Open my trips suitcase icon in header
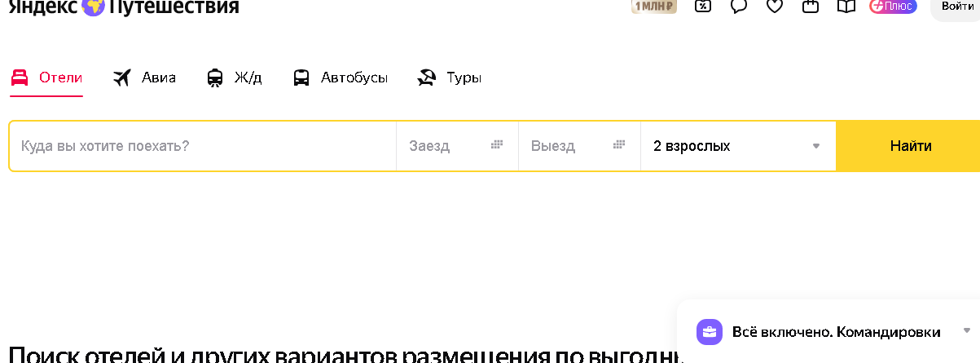This screenshot has height=363, width=980. (810, 6)
